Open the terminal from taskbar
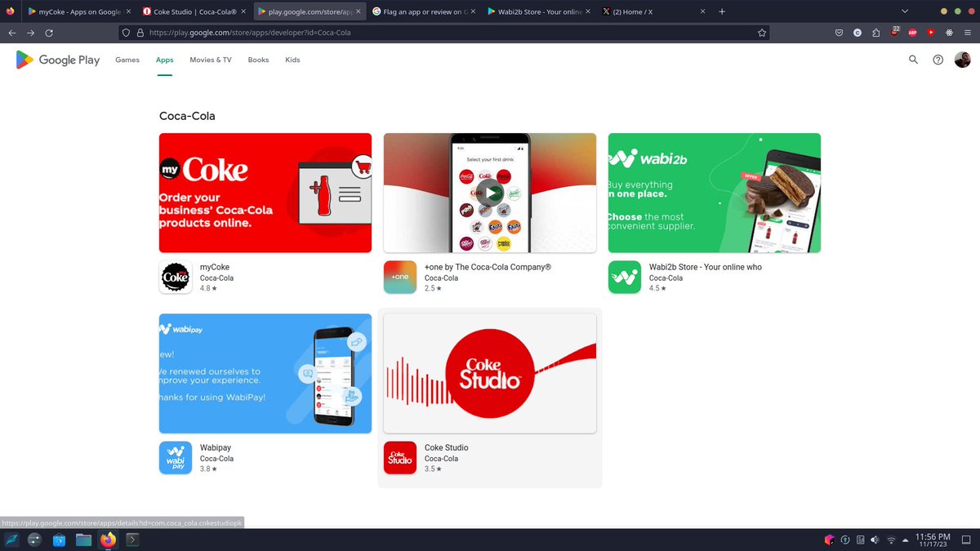The width and height of the screenshot is (980, 551). tap(131, 540)
